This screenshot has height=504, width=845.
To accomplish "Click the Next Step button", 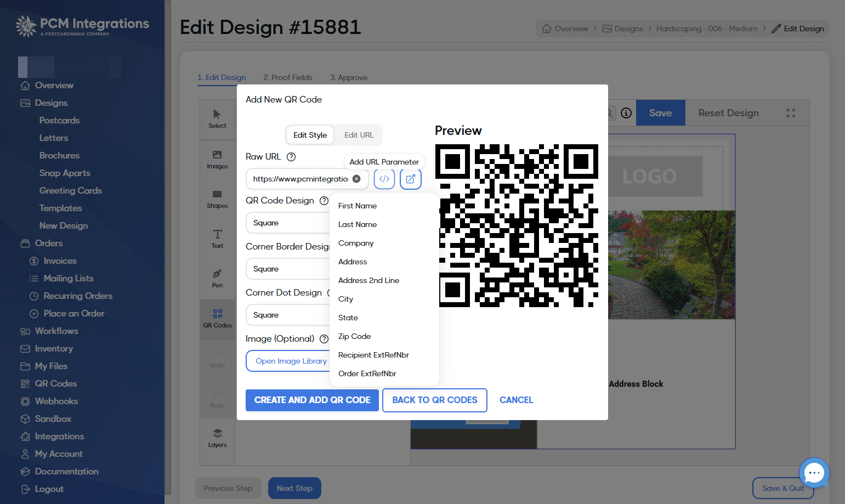I will 294,488.
